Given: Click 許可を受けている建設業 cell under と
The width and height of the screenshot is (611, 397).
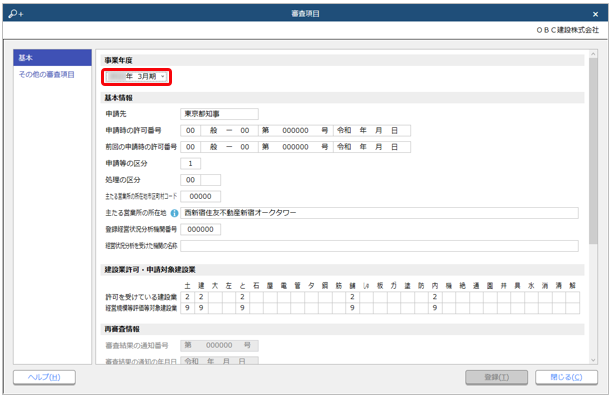Looking at the screenshot, I should (242, 297).
